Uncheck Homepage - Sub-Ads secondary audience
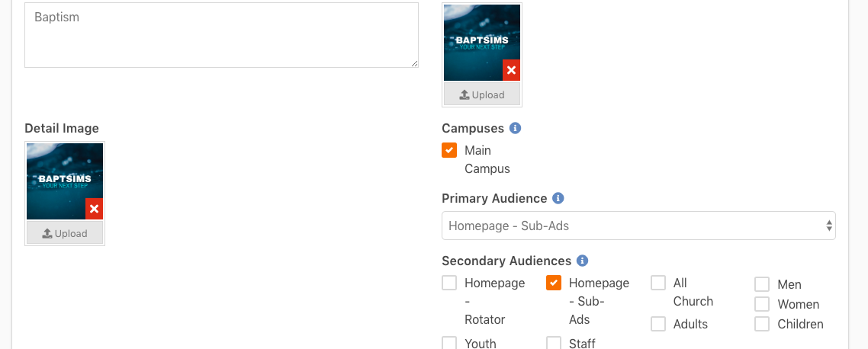 tap(554, 283)
